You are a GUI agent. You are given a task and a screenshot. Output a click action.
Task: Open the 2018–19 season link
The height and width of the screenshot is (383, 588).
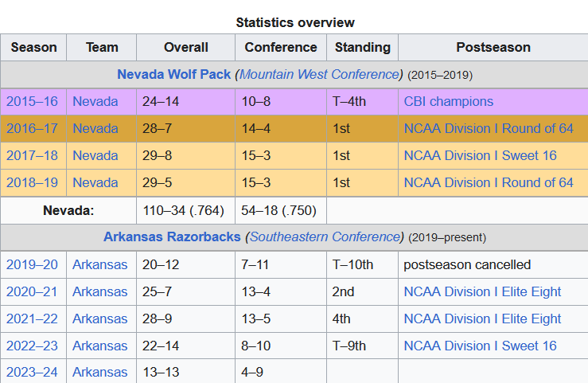pos(32,182)
